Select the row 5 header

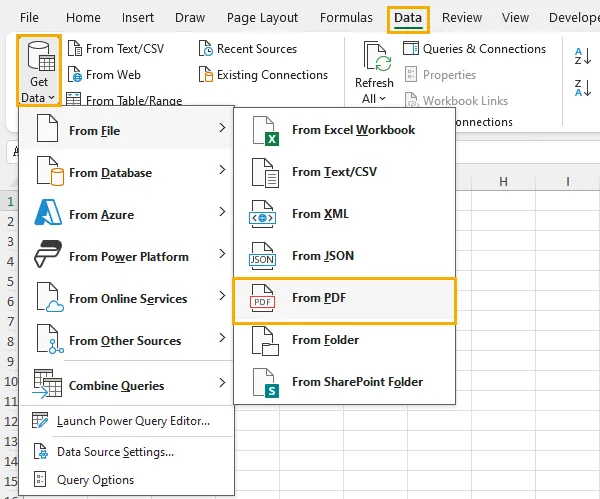click(x=10, y=281)
